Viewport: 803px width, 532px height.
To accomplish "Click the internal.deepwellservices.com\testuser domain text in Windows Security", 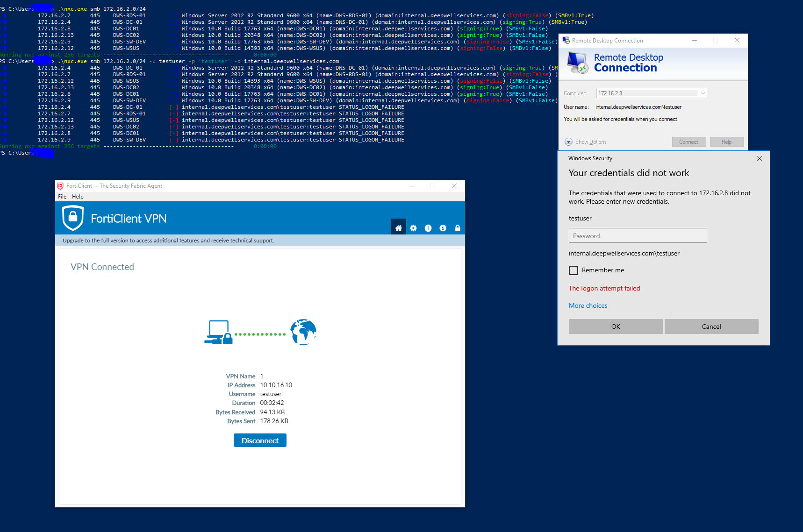I will tap(624, 254).
